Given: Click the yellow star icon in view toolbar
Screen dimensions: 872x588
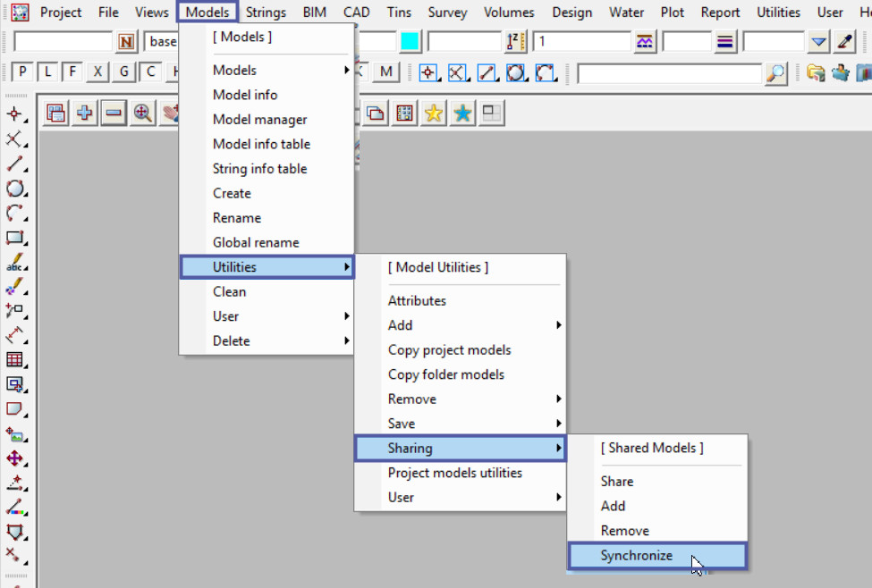Looking at the screenshot, I should pyautogui.click(x=434, y=113).
